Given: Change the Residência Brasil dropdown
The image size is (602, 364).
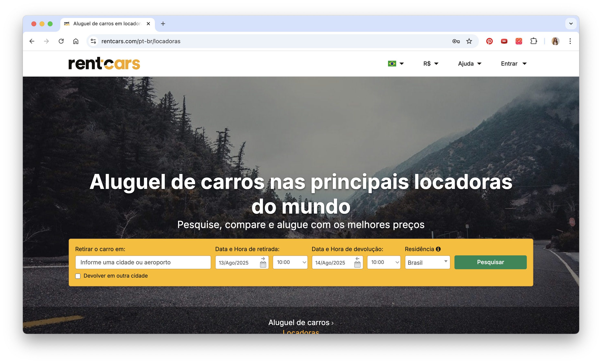Looking at the screenshot, I should tap(427, 262).
